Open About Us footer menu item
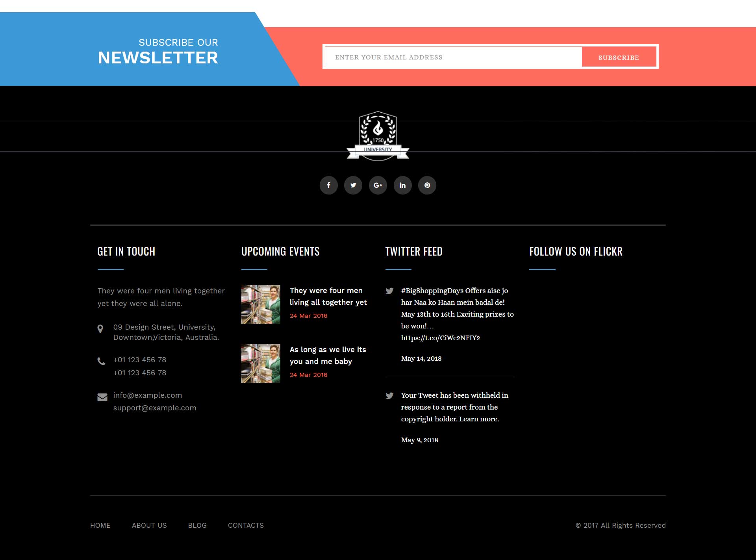 click(x=149, y=525)
